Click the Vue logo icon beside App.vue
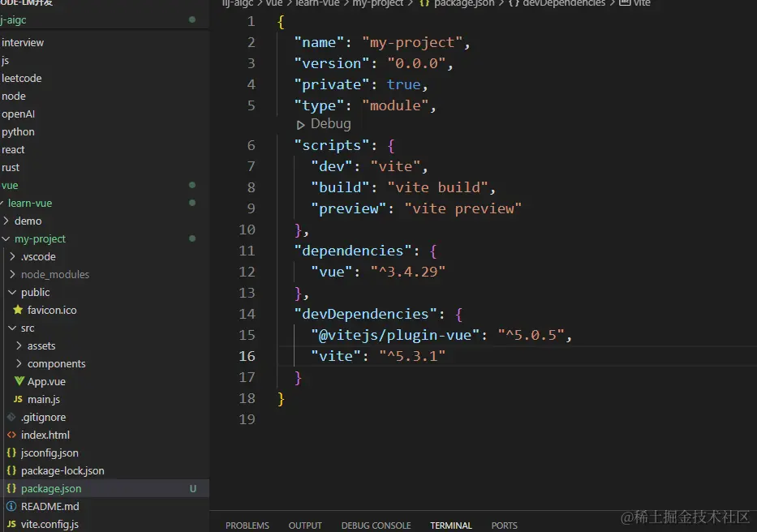757x532 pixels. click(x=19, y=381)
